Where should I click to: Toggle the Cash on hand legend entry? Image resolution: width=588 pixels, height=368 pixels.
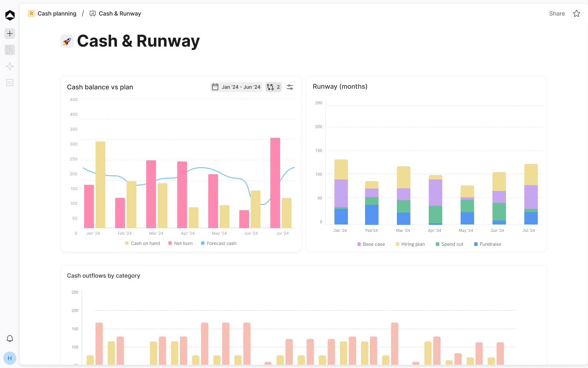click(143, 243)
